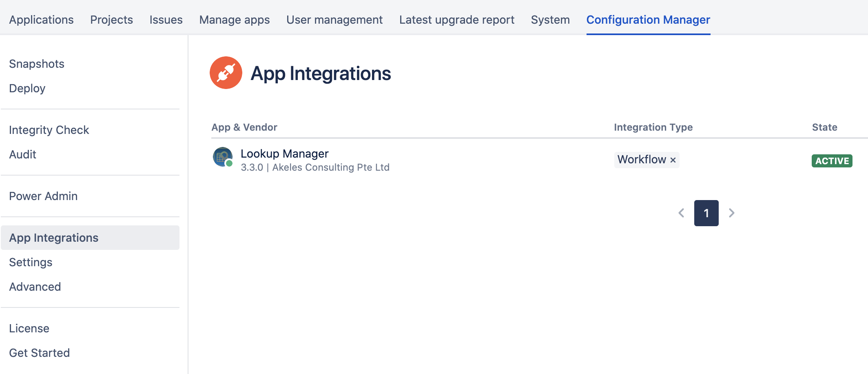Select Deploy from the sidebar
Image resolution: width=868 pixels, height=374 pixels.
[x=27, y=88]
